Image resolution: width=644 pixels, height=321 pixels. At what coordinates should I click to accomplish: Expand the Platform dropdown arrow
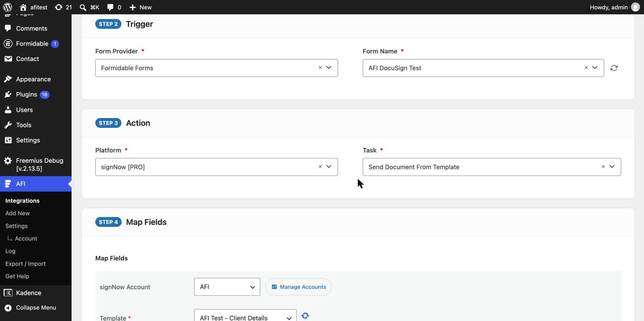(329, 166)
